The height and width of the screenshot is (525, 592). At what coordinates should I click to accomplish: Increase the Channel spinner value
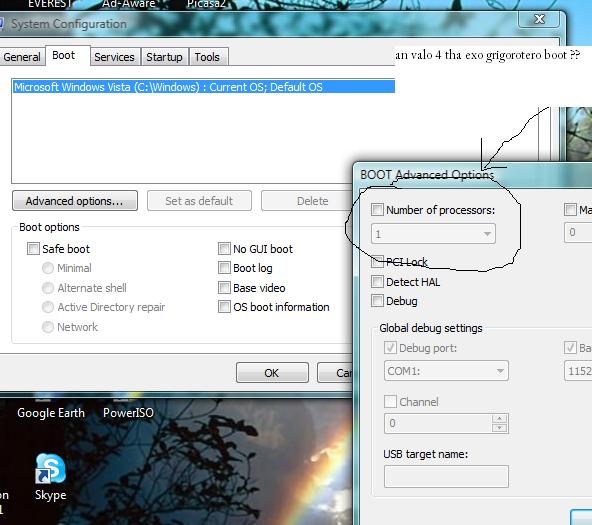coord(500,418)
